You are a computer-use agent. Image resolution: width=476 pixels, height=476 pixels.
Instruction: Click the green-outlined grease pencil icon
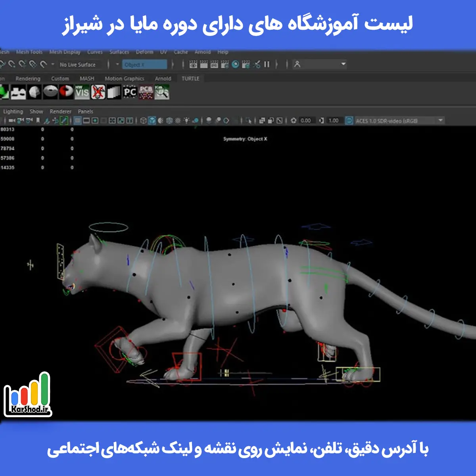(63, 121)
